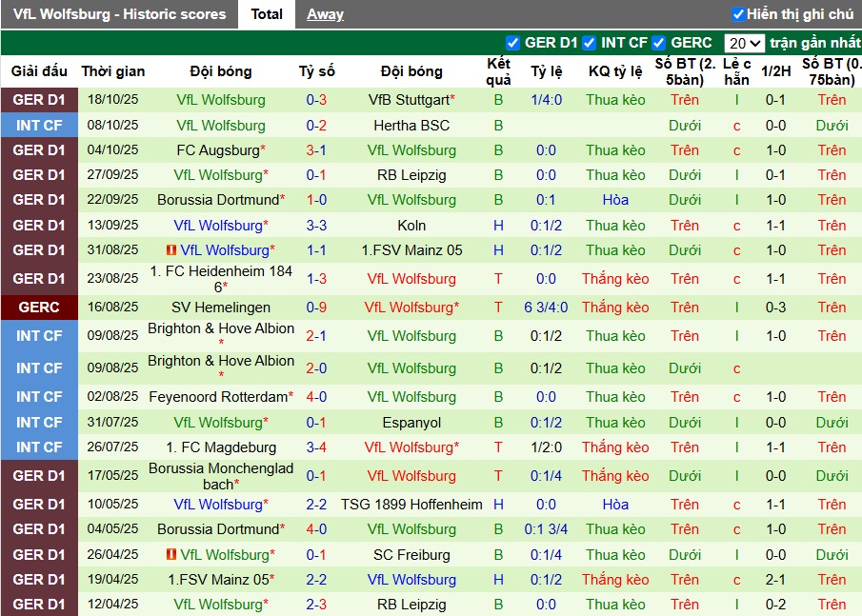Click the GER D1 badge on the 12/04 row
The height and width of the screenshot is (616, 862).
pos(38,604)
